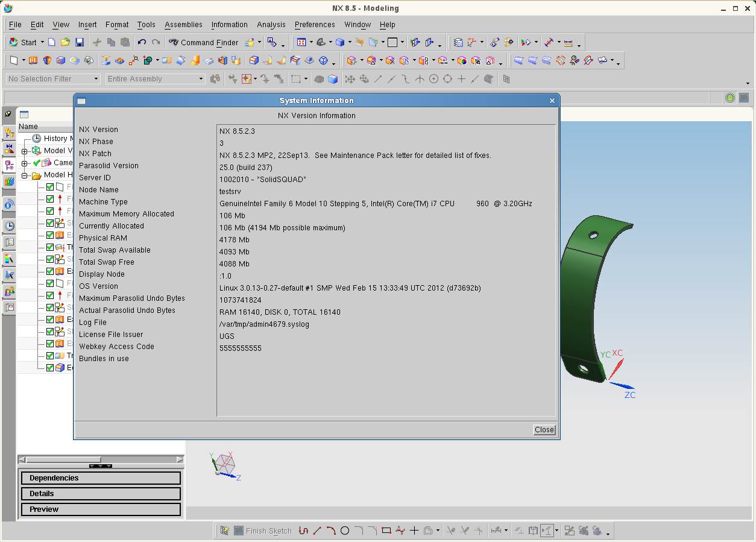
Task: Open the Start button dropdown arrow
Action: [42, 43]
